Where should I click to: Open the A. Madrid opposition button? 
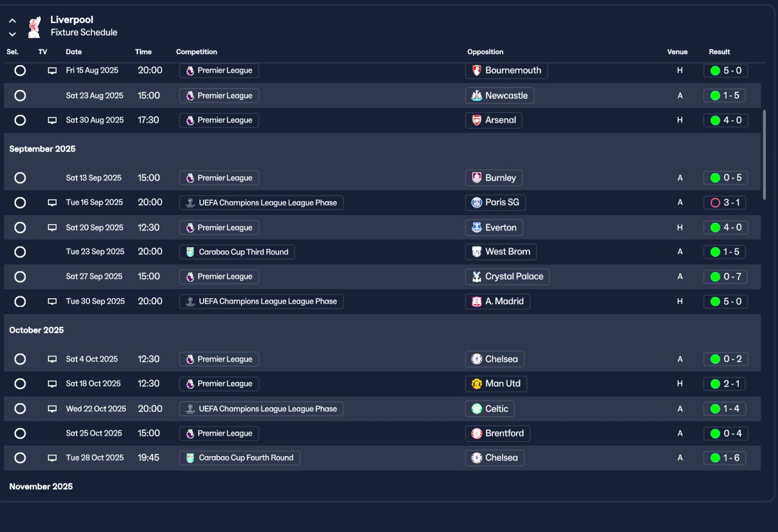click(x=497, y=301)
